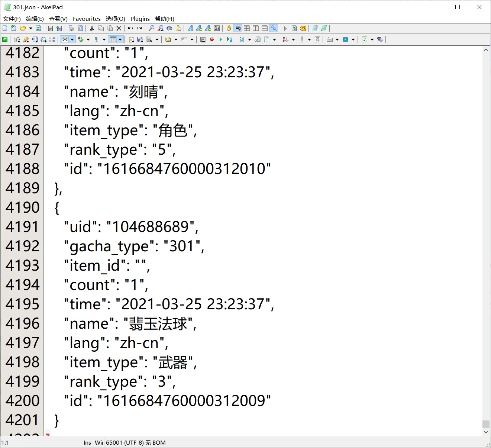
Task: Open the Find dialog
Action: click(x=151, y=28)
